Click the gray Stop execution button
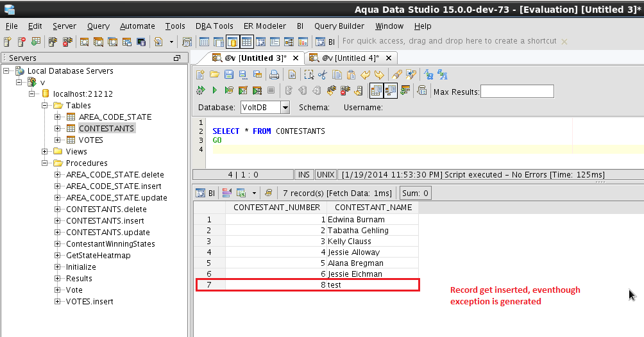 pyautogui.click(x=271, y=90)
